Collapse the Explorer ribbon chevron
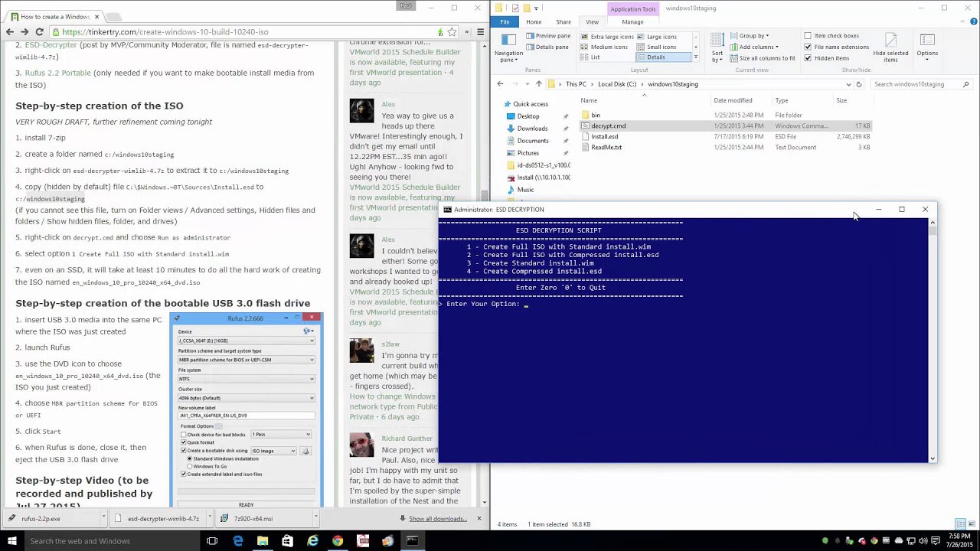The width and height of the screenshot is (980, 551). pos(962,21)
